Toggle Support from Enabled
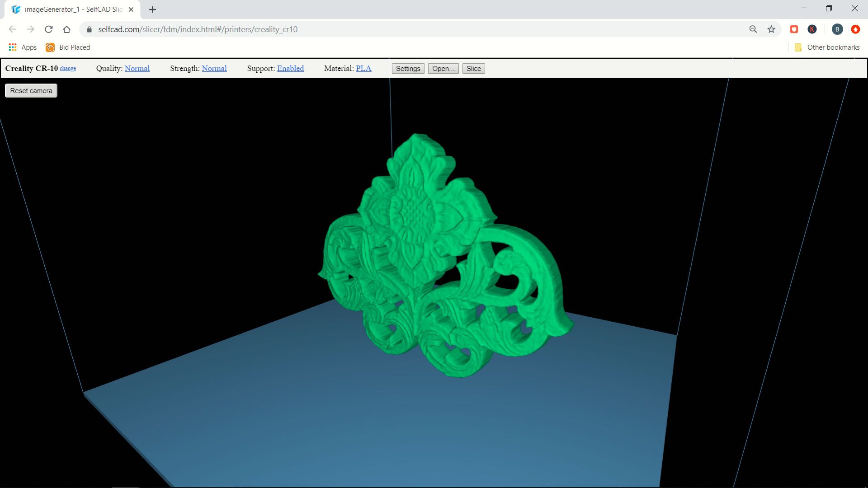 [290, 68]
